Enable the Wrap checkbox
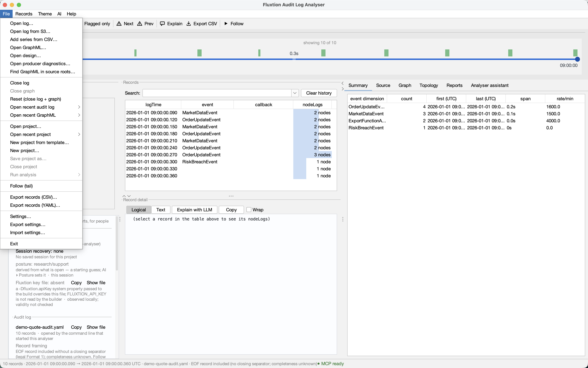 pos(248,210)
